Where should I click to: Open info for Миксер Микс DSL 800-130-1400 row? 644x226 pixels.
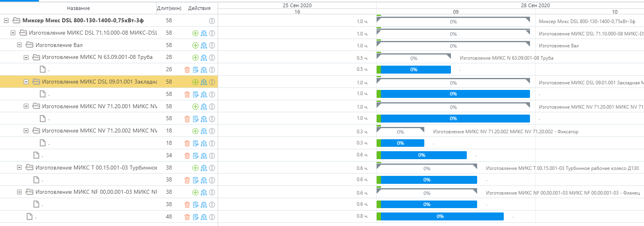[212, 21]
